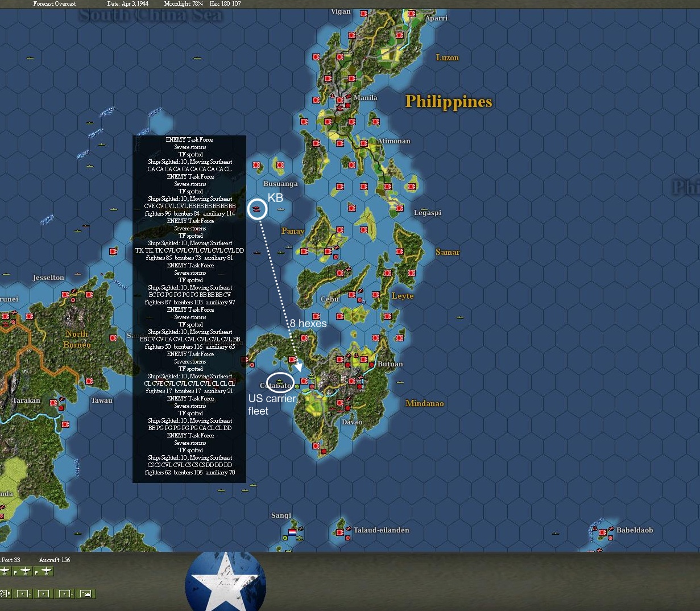Click the Aircraft: 156 count
The width and height of the screenshot is (700, 611).
tap(55, 560)
